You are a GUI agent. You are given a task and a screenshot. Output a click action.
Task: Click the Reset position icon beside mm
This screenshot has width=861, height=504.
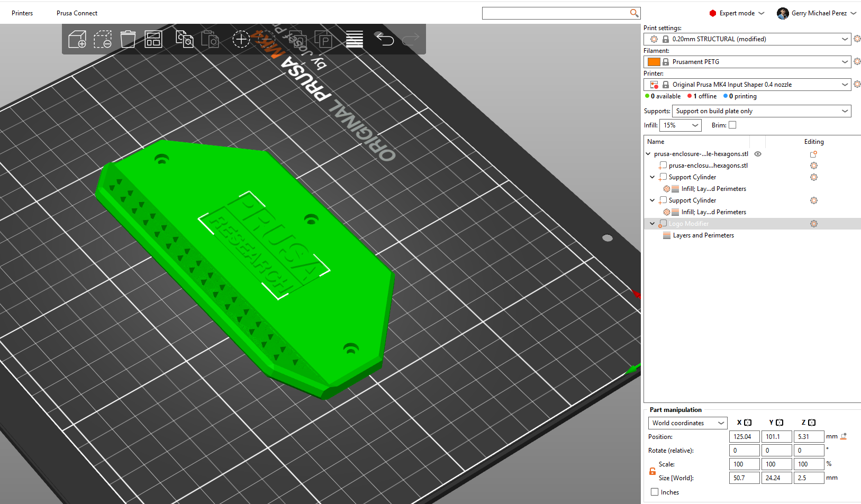click(x=844, y=436)
